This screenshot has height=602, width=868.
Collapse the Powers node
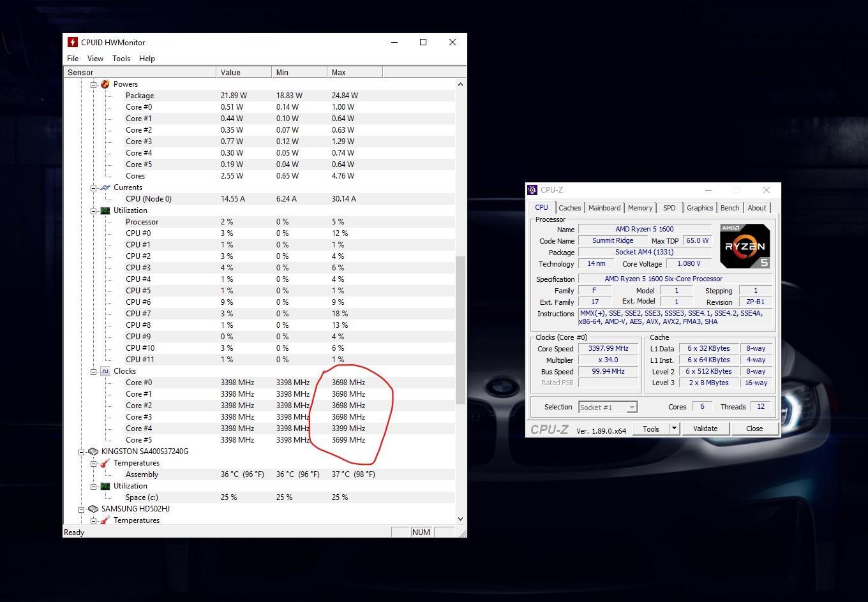[93, 84]
